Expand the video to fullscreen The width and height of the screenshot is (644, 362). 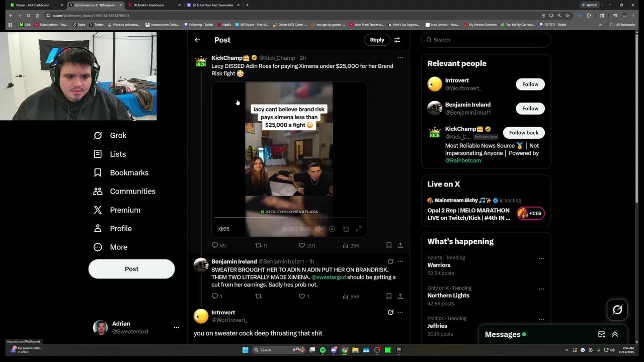click(359, 229)
